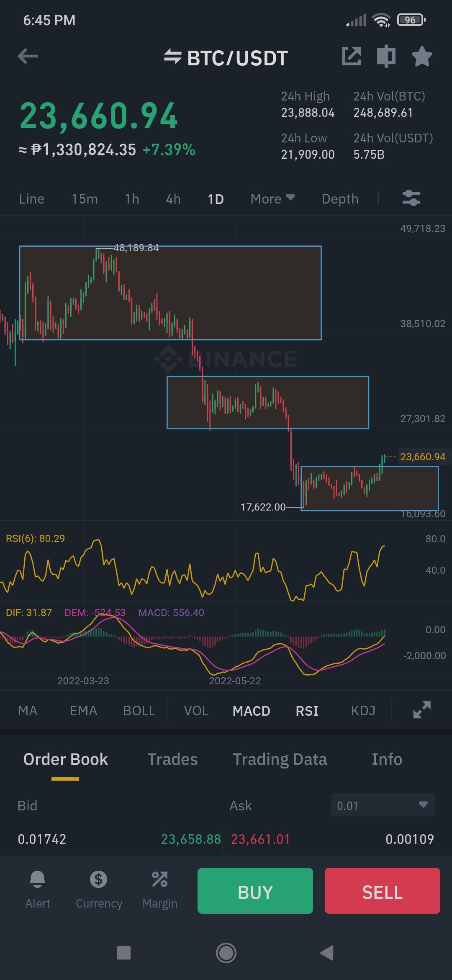Toggle the MA indicator
The height and width of the screenshot is (980, 452).
[x=28, y=711]
